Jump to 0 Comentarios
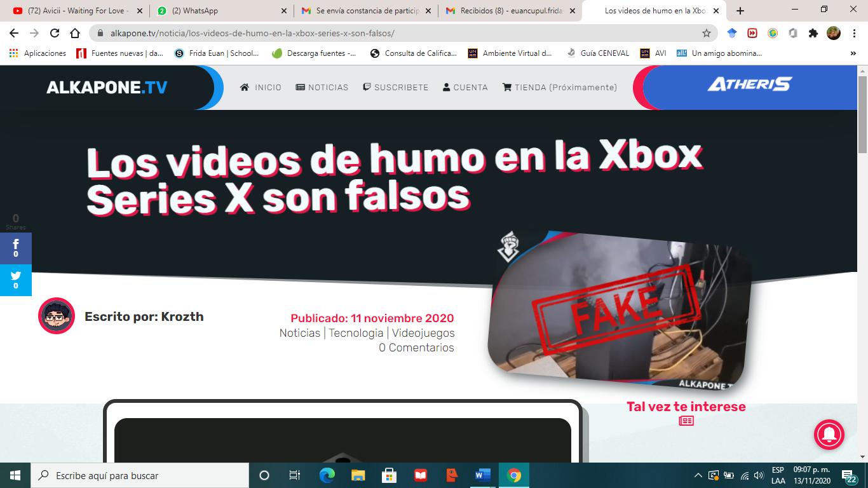Viewport: 868px width, 488px height. (x=416, y=348)
